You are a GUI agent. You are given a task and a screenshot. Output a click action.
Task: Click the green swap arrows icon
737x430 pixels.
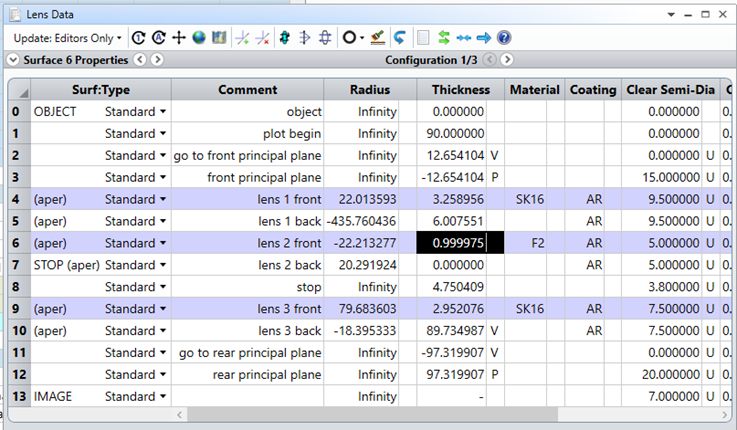coord(444,38)
